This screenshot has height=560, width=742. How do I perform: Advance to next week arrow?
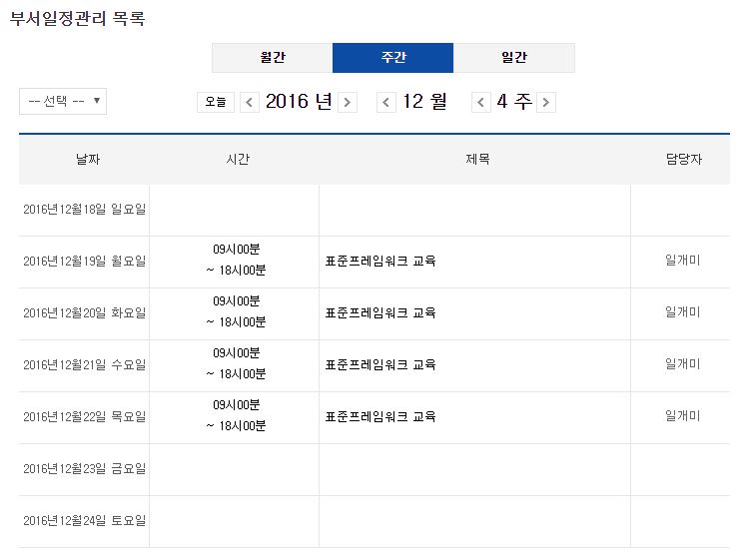(x=545, y=102)
